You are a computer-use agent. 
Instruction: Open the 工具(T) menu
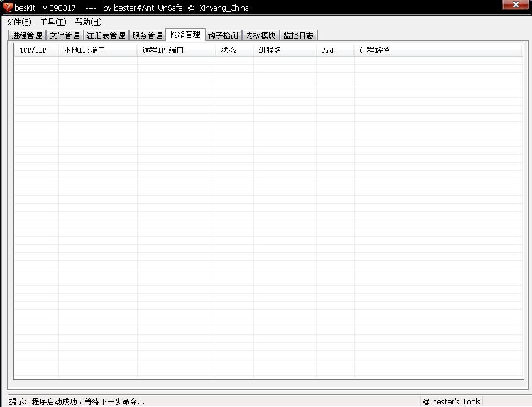(x=53, y=22)
